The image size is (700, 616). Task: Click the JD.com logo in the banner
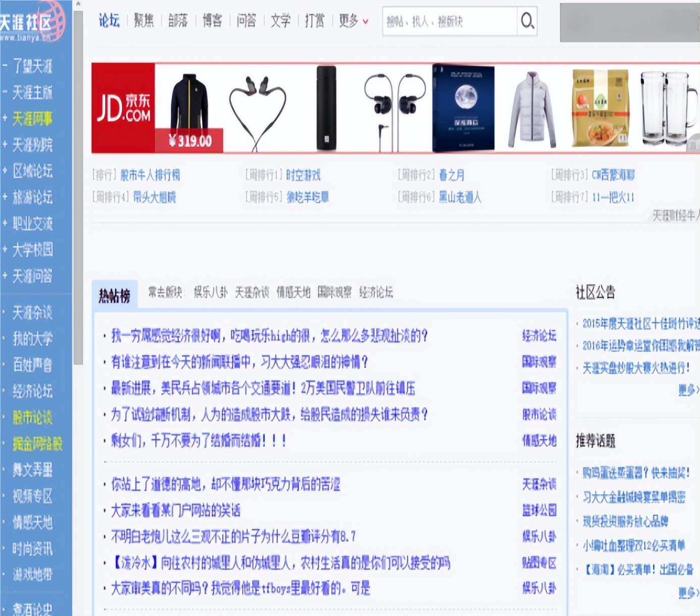click(125, 107)
